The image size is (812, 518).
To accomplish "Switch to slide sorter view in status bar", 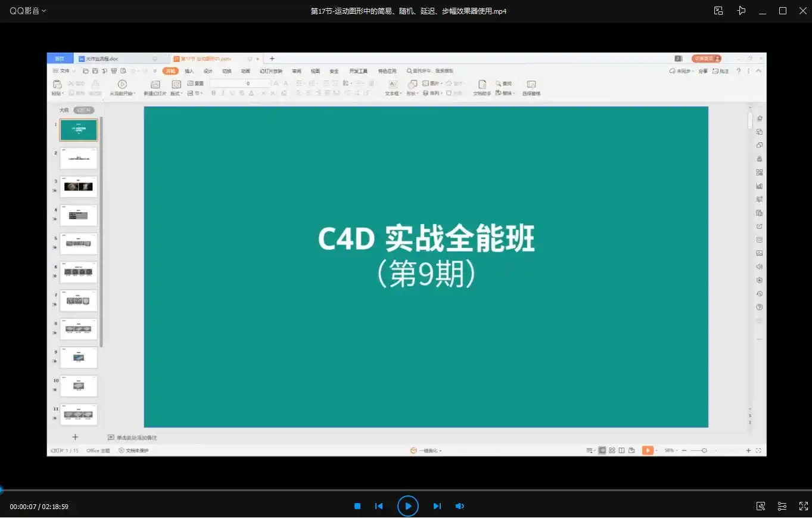I will pos(612,450).
